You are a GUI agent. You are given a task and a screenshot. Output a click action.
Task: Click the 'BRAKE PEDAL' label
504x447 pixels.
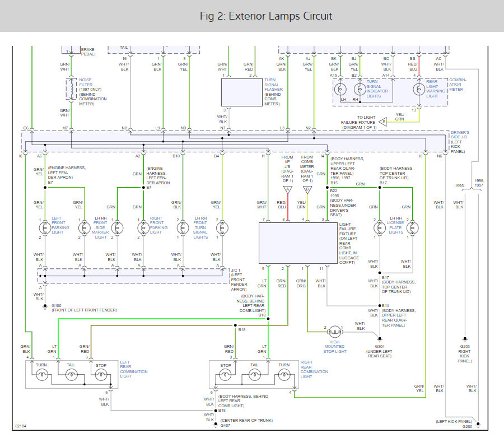(x=88, y=52)
